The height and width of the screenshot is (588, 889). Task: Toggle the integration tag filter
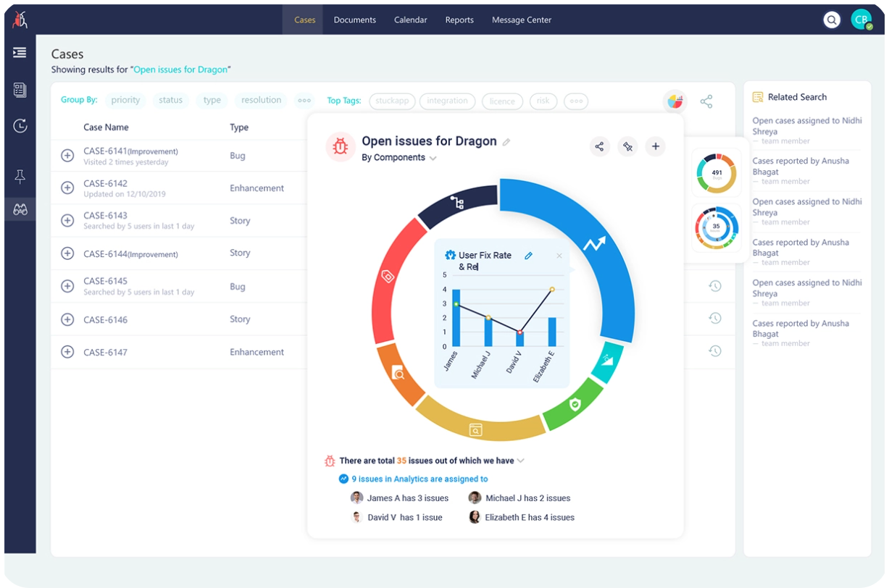[447, 101]
